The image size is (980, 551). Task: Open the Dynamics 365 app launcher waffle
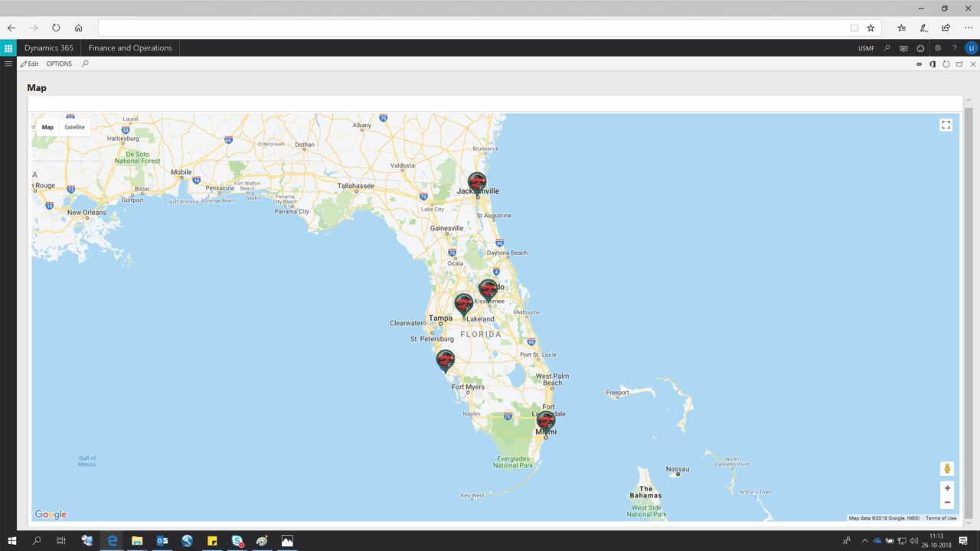[x=8, y=48]
